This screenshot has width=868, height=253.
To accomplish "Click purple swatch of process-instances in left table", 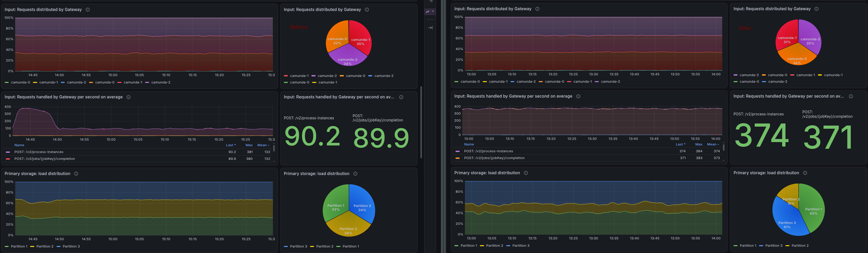I will (8, 153).
